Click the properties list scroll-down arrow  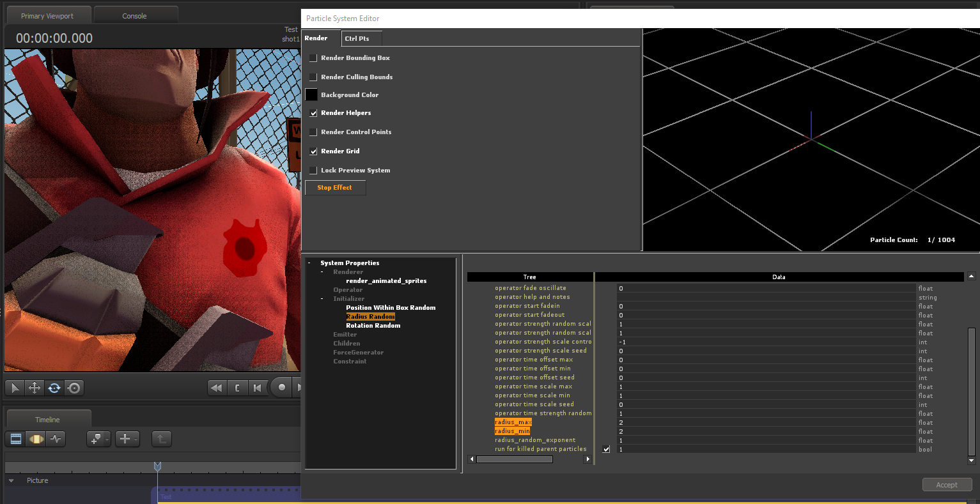pyautogui.click(x=972, y=460)
